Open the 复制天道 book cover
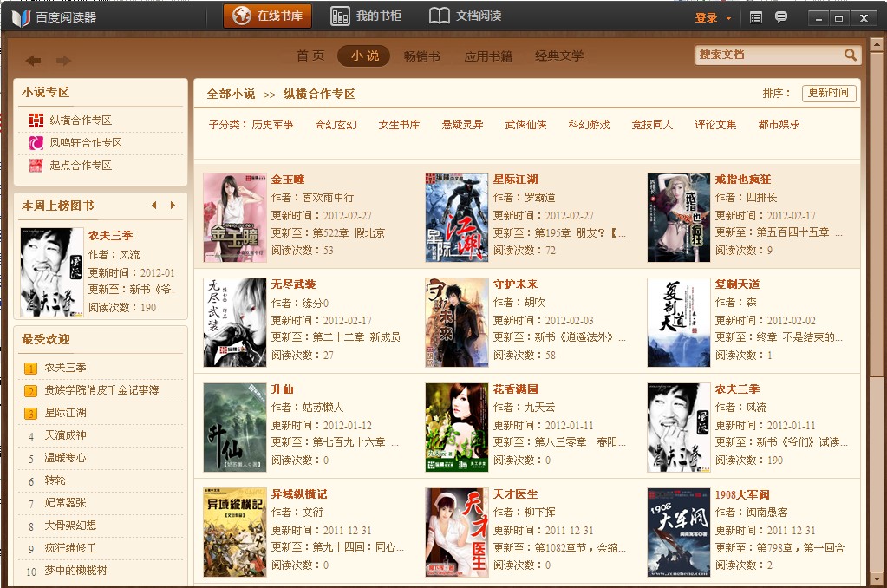 coord(679,323)
